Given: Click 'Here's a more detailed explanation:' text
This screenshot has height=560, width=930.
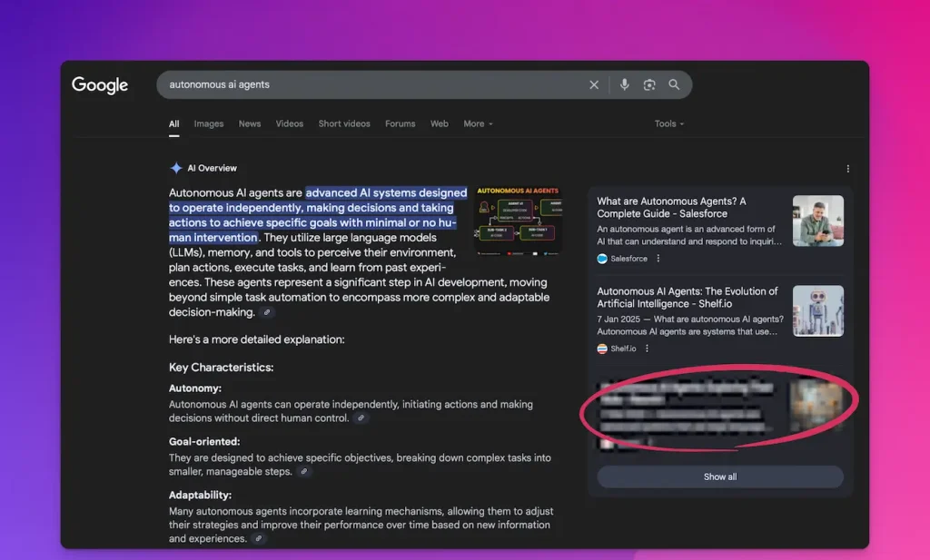Looking at the screenshot, I should coord(257,339).
